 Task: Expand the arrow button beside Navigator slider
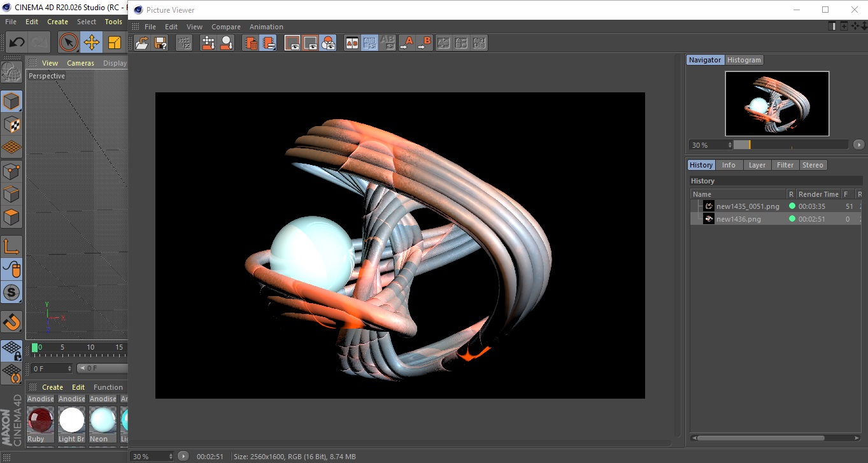pyautogui.click(x=858, y=145)
